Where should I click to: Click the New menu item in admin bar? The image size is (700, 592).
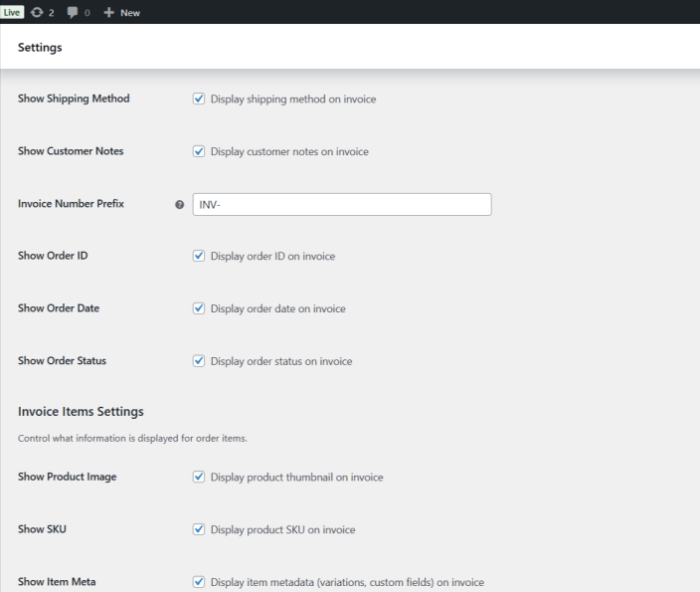click(129, 11)
